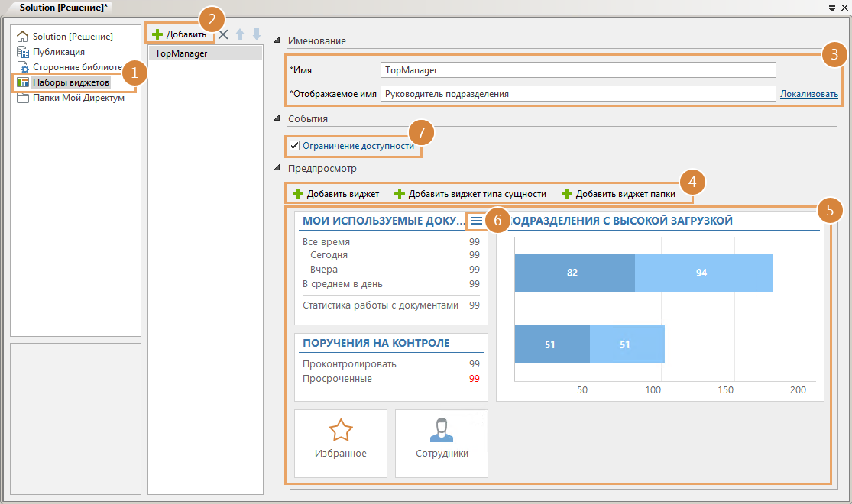Click the Сотрудники person icon

[x=442, y=430]
